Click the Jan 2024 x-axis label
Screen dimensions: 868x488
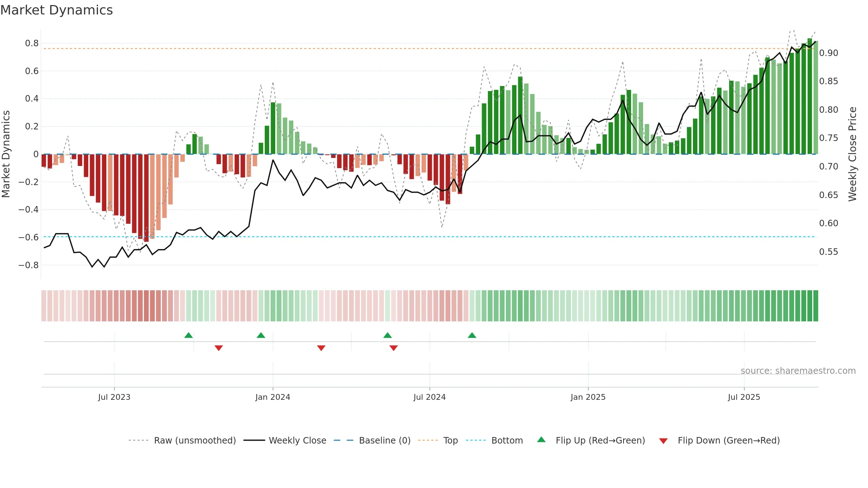click(273, 397)
